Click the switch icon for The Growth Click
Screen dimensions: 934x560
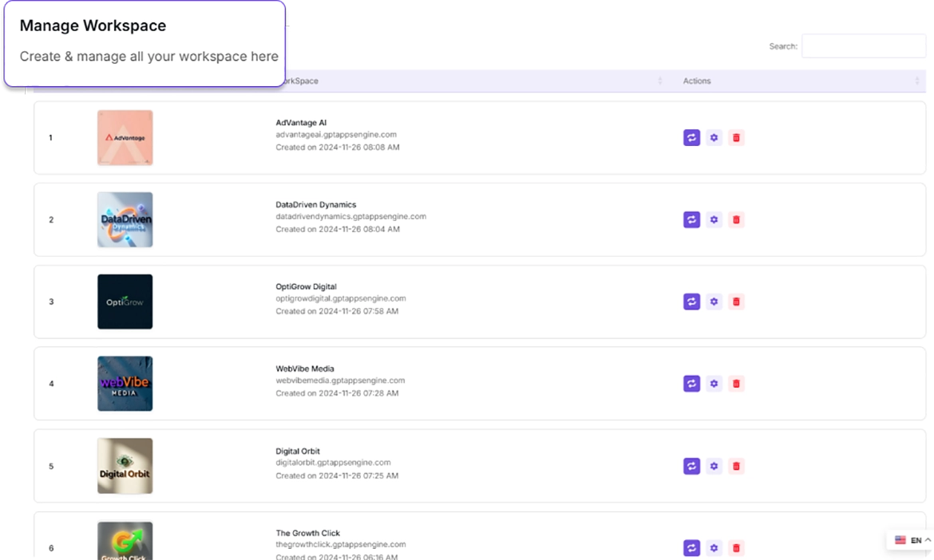(691, 548)
